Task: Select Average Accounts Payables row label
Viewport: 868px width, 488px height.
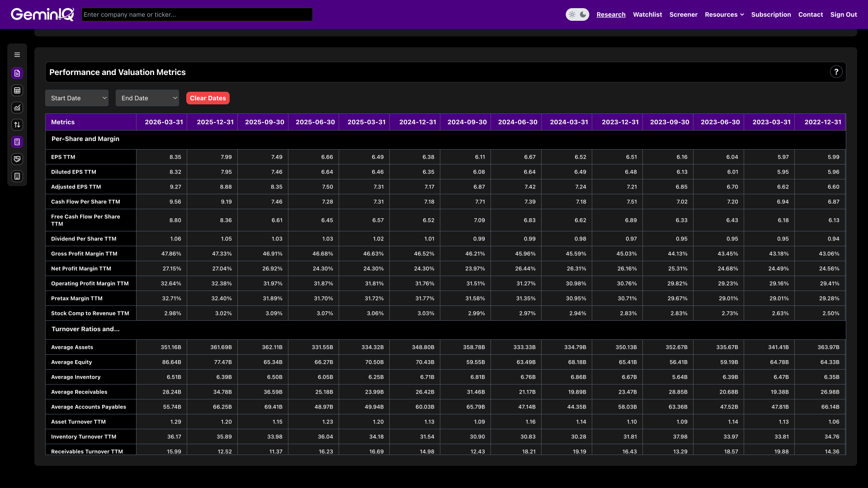Action: (89, 407)
